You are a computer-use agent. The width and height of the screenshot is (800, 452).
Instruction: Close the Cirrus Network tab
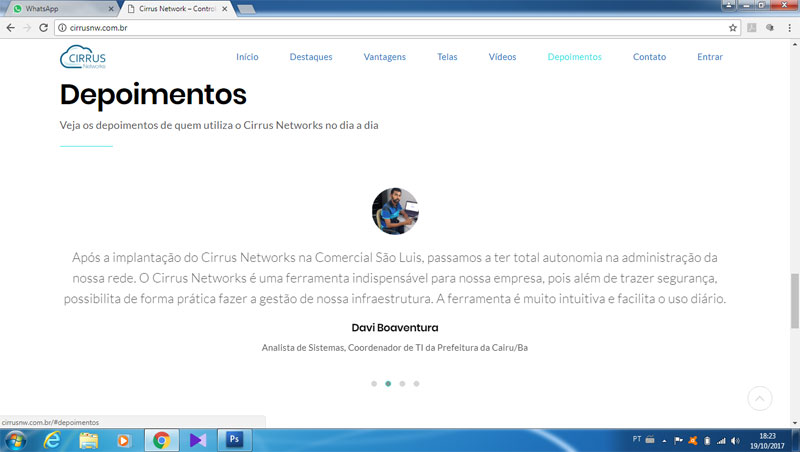click(224, 9)
